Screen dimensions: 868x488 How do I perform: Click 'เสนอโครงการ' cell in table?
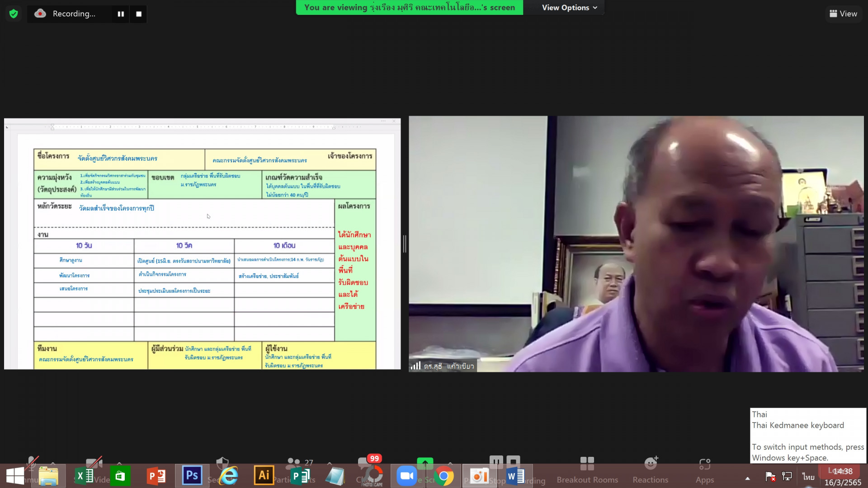[x=73, y=288]
